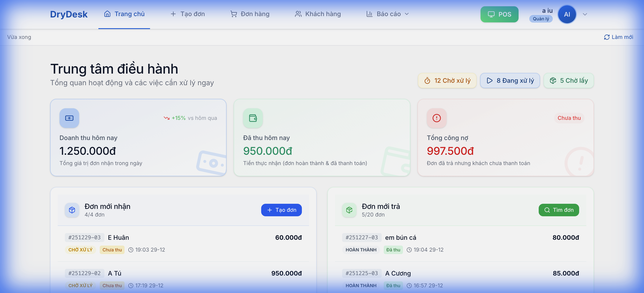Toggle CHỜ XỬ LÝ status on A Tú order
644x293 pixels.
tap(80, 285)
